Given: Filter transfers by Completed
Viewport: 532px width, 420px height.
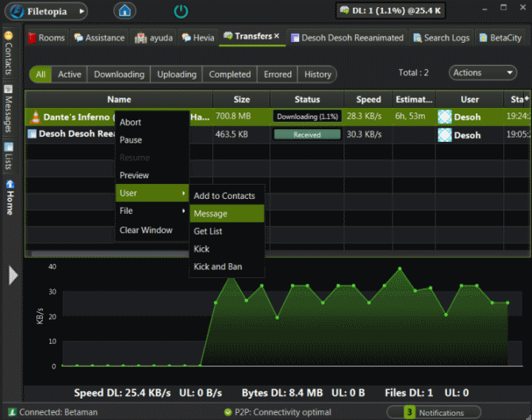Looking at the screenshot, I should [x=230, y=74].
